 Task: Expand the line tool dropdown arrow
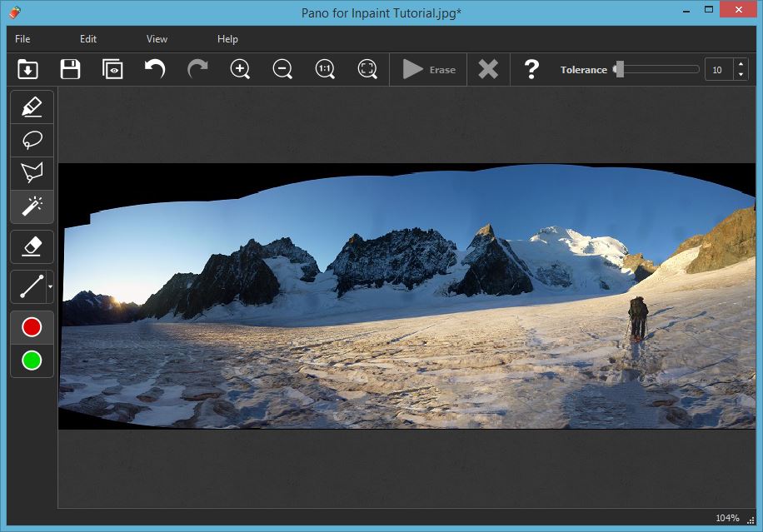tap(50, 287)
